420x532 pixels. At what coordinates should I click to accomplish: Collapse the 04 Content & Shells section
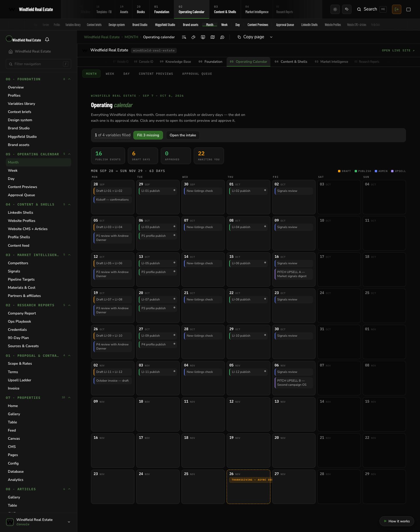69,204
